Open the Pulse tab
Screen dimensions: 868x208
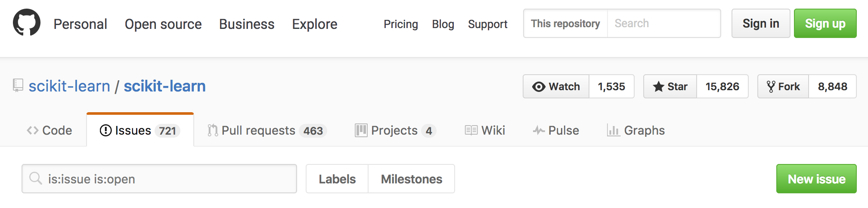(556, 130)
